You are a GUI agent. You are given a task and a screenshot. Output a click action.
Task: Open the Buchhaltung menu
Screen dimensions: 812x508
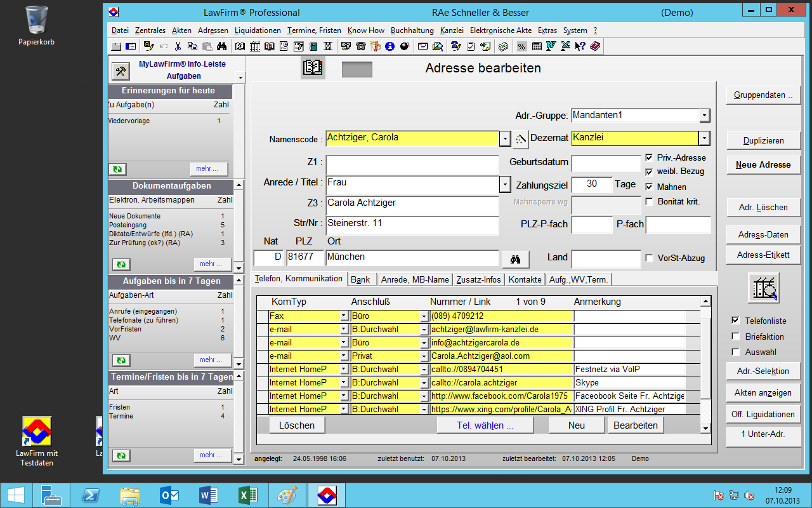click(x=412, y=30)
